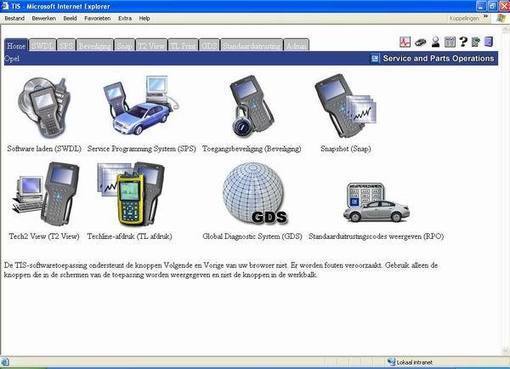The height and width of the screenshot is (369, 510).
Task: Click the Windows flag logo in IE toolbar
Action: coord(501,18)
